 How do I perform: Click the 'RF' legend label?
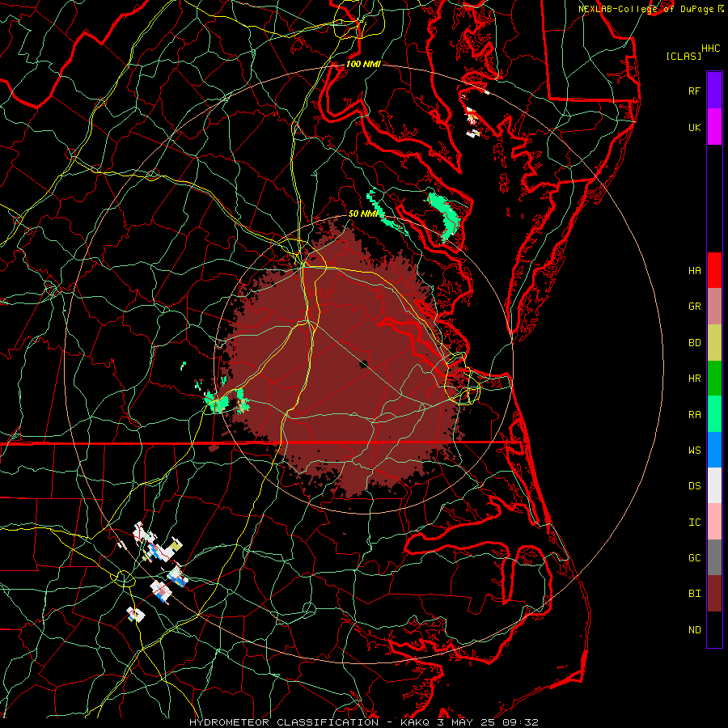point(694,91)
